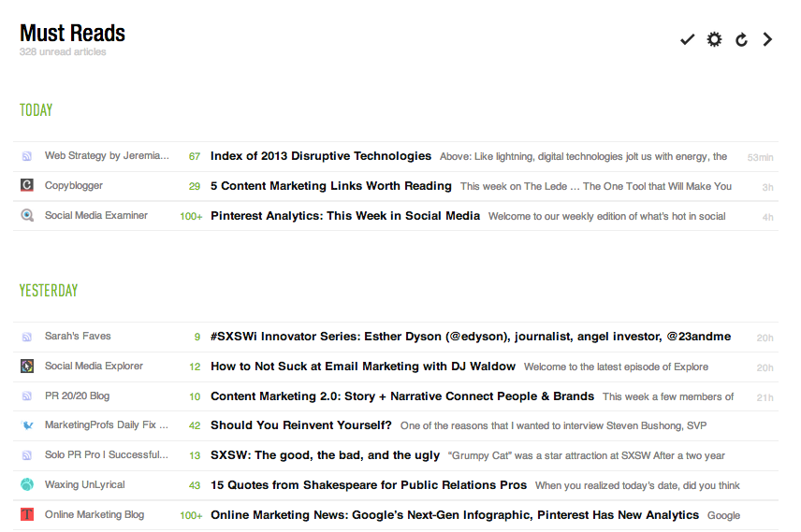Click the 100+ count for Online Marketing Blog
The width and height of the screenshot is (801, 532).
tap(191, 516)
